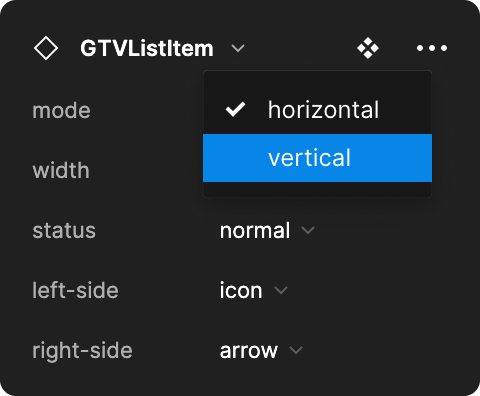
Task: Open the right-side dropdown showing arrow
Action: click(x=261, y=350)
